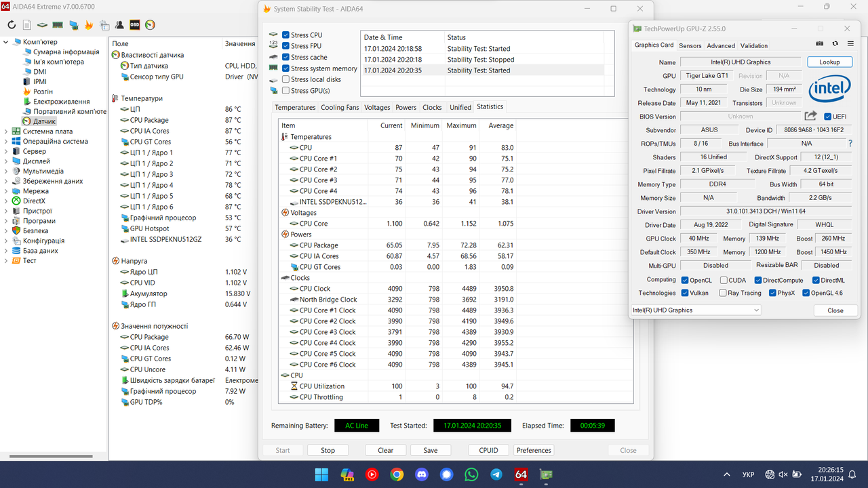Toggle the OSD panel toolbar icon
The image size is (868, 488).
(x=135, y=25)
